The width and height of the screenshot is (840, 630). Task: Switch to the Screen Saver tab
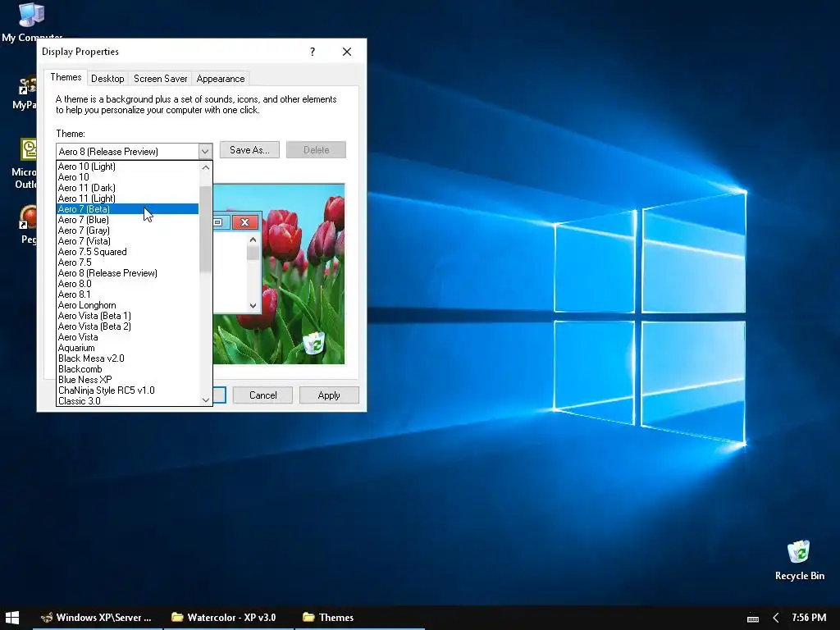(x=160, y=79)
